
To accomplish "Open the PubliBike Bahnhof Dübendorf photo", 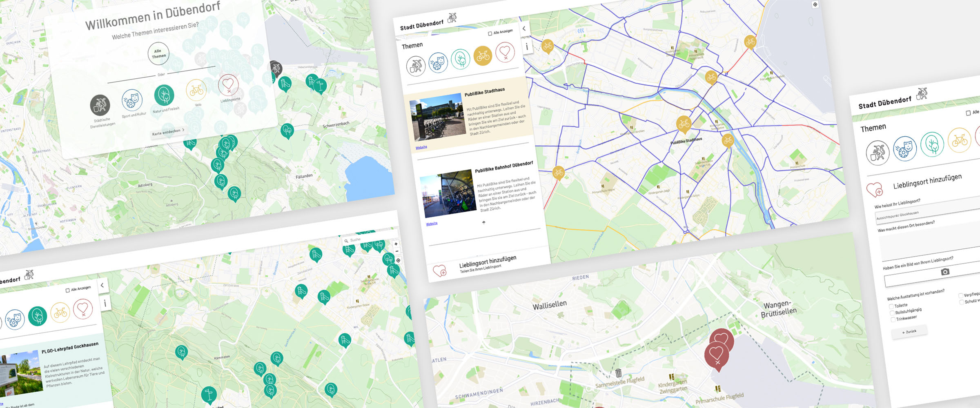I will [448, 194].
